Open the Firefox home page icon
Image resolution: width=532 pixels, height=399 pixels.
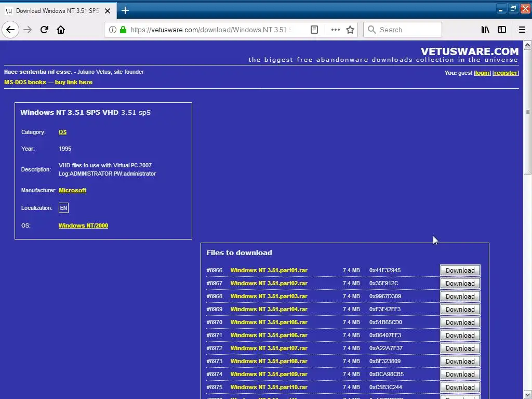[61, 30]
